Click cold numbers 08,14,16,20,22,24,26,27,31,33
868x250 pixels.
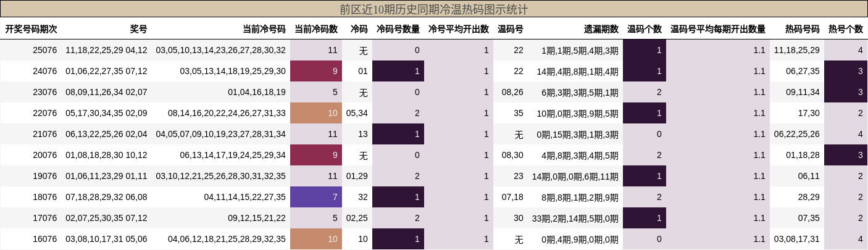[227, 114]
